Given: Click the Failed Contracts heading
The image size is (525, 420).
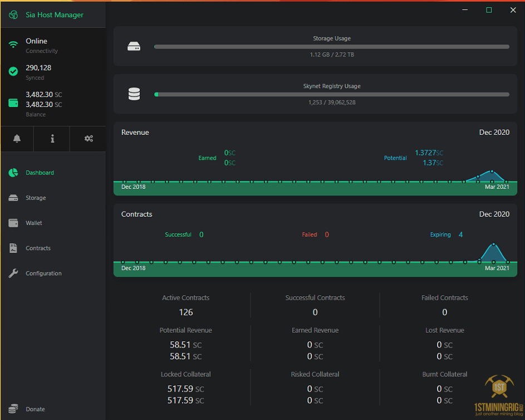Looking at the screenshot, I should [x=445, y=298].
